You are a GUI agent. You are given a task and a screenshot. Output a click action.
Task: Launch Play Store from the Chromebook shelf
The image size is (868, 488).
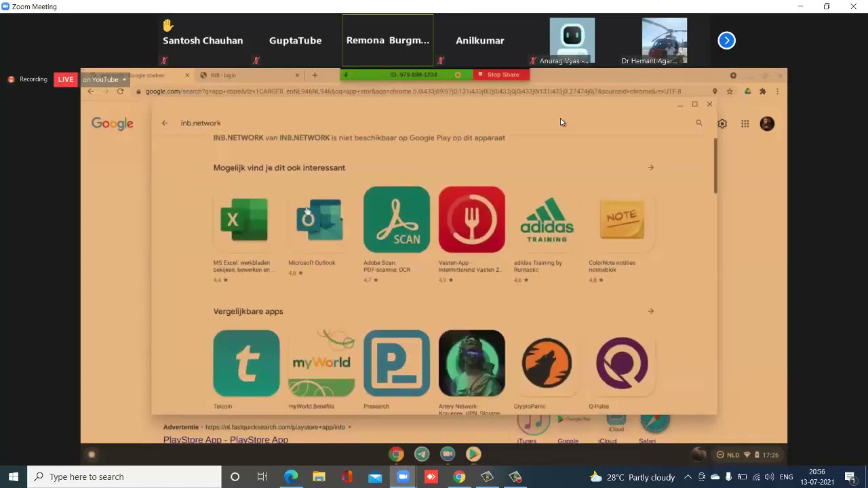[473, 454]
